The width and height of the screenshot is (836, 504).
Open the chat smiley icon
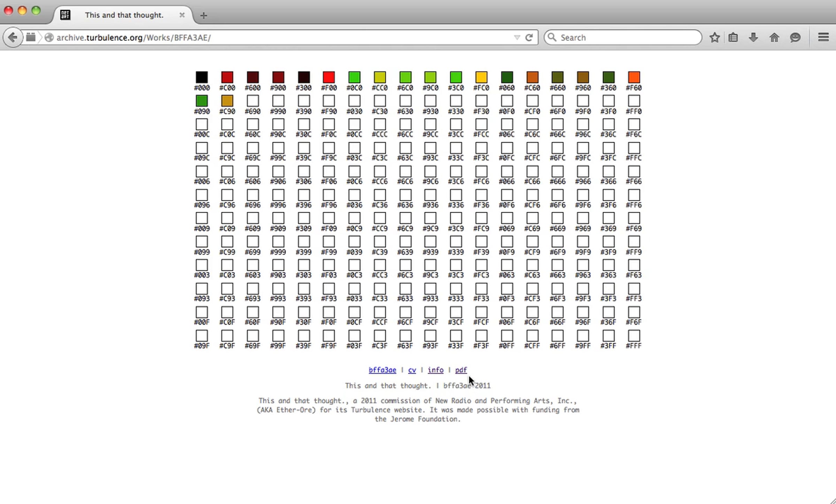tap(795, 37)
